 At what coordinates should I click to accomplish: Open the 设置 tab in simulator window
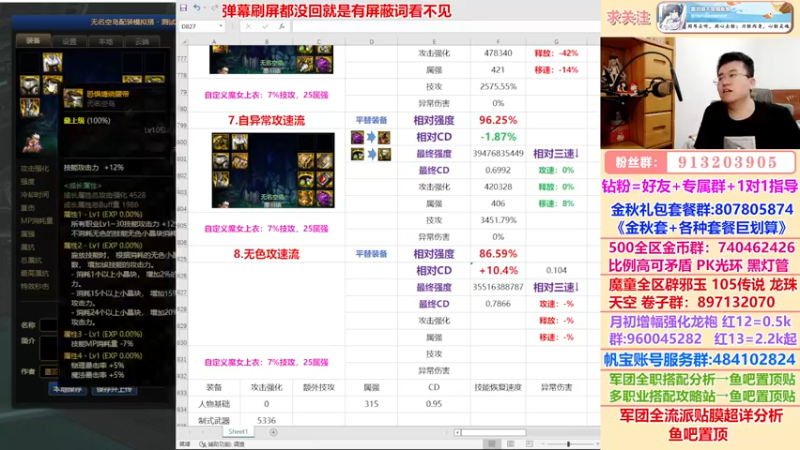point(69,41)
